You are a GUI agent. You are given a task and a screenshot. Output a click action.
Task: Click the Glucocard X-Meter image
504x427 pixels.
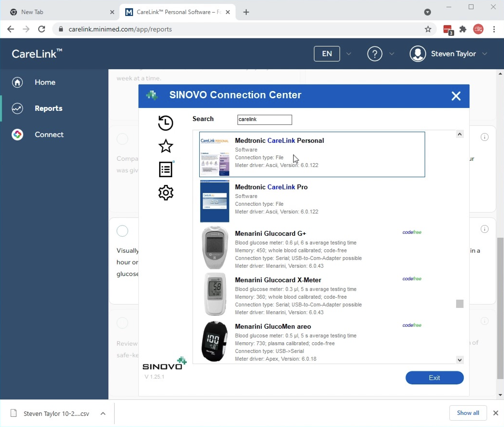point(215,294)
